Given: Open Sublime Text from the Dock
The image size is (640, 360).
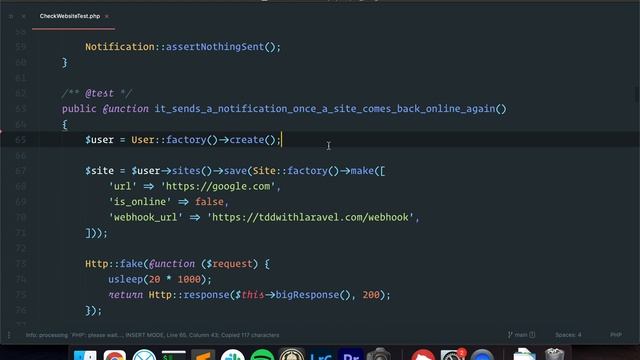Looking at the screenshot, I should [203, 355].
